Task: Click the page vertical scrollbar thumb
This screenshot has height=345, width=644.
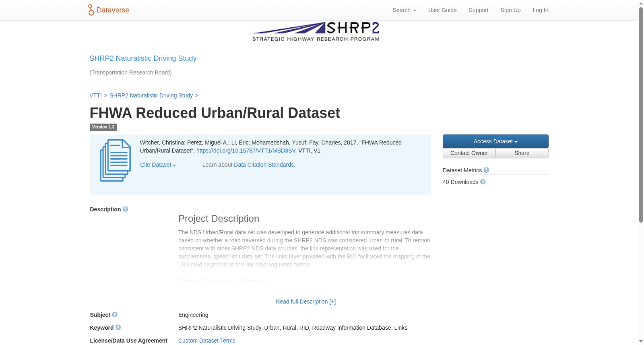Action: click(x=641, y=115)
